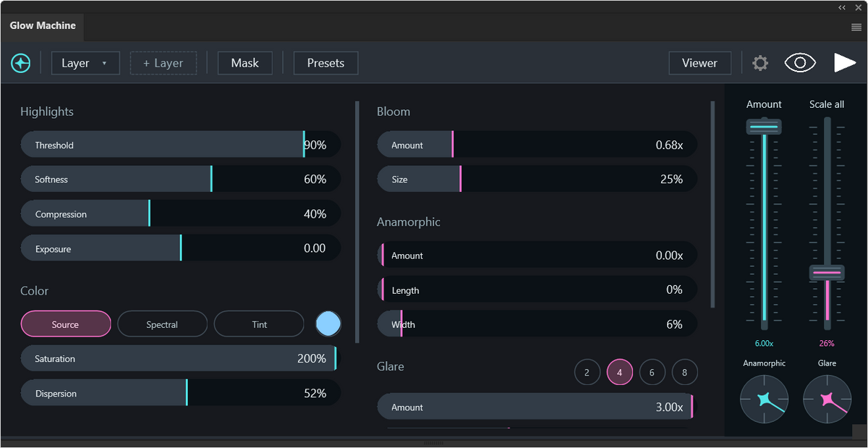Click the left column vertical scrollbar
The image size is (868, 448).
tap(357, 222)
